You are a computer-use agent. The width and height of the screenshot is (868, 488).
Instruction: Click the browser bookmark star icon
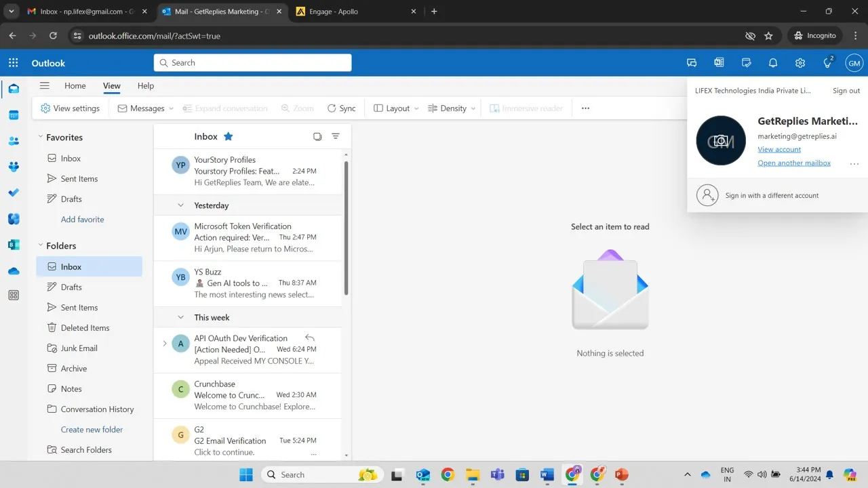(x=768, y=36)
